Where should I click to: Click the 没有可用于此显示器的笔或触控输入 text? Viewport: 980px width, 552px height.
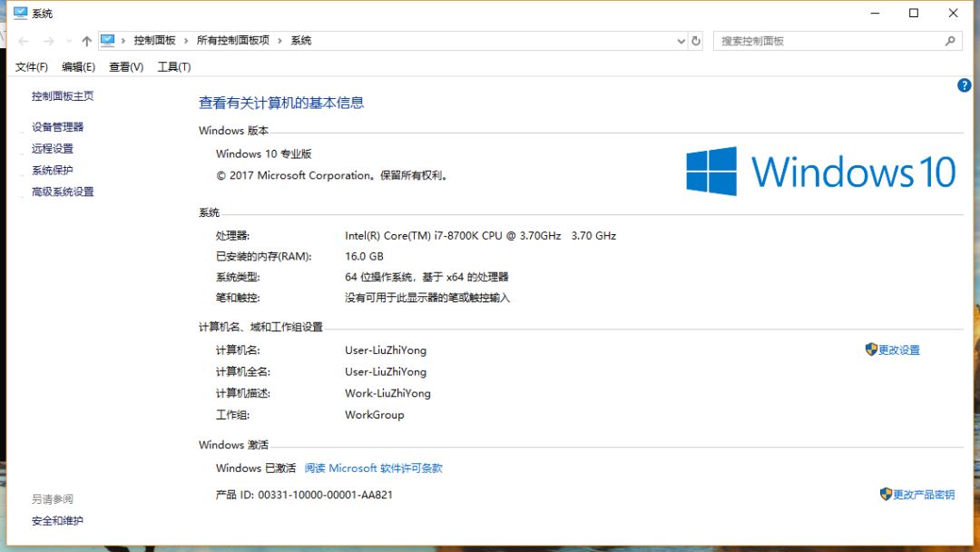(427, 298)
